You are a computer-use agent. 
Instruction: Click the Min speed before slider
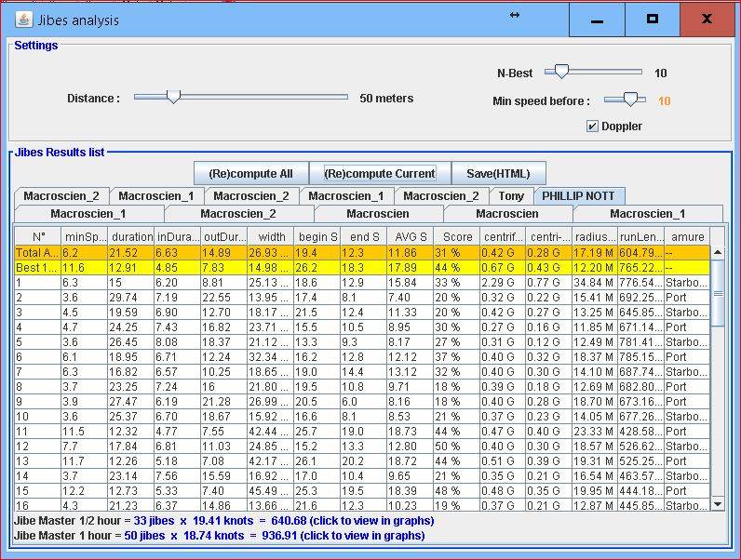(x=631, y=100)
